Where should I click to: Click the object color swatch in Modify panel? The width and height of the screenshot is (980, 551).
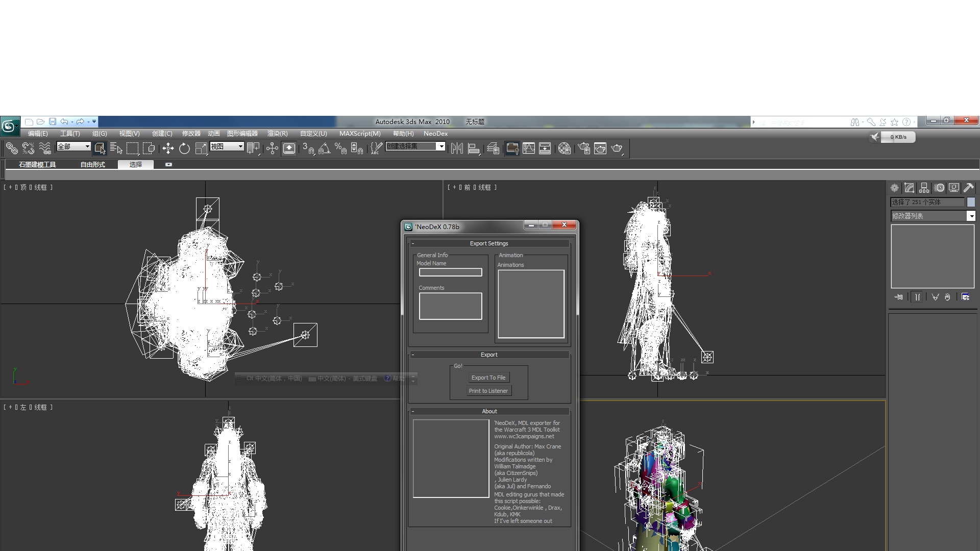pyautogui.click(x=971, y=202)
